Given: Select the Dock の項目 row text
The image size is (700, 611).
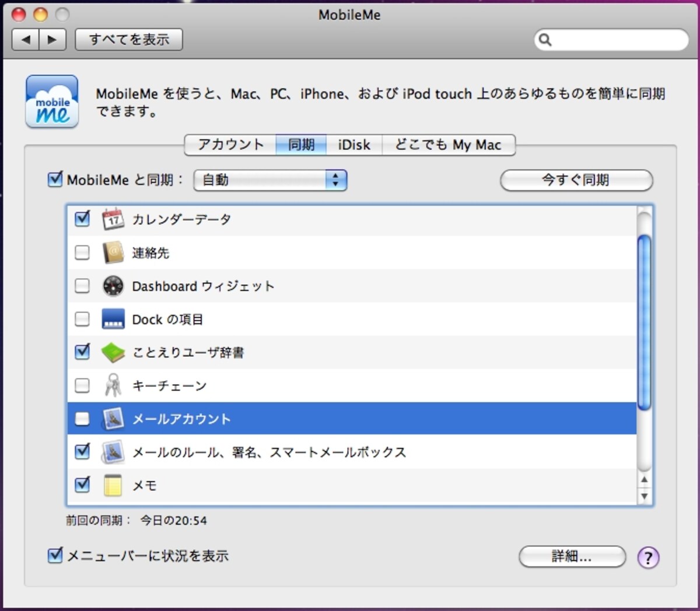Looking at the screenshot, I should (x=167, y=319).
